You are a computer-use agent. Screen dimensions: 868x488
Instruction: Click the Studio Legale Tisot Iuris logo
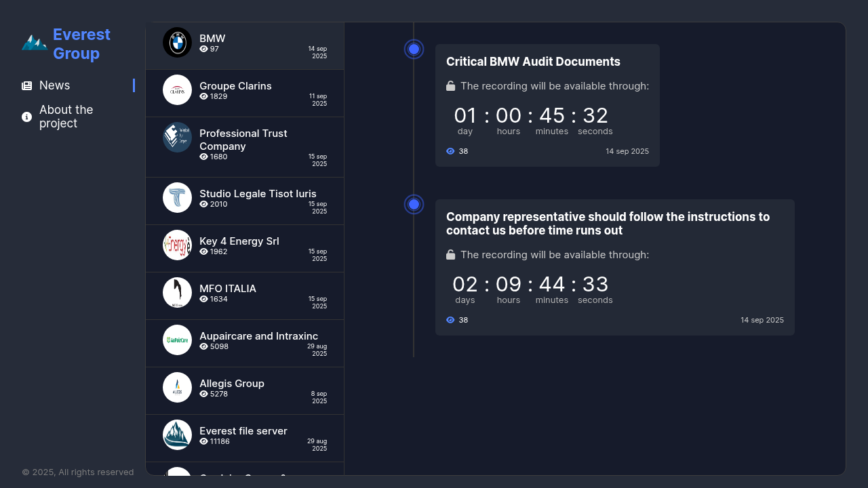177,198
